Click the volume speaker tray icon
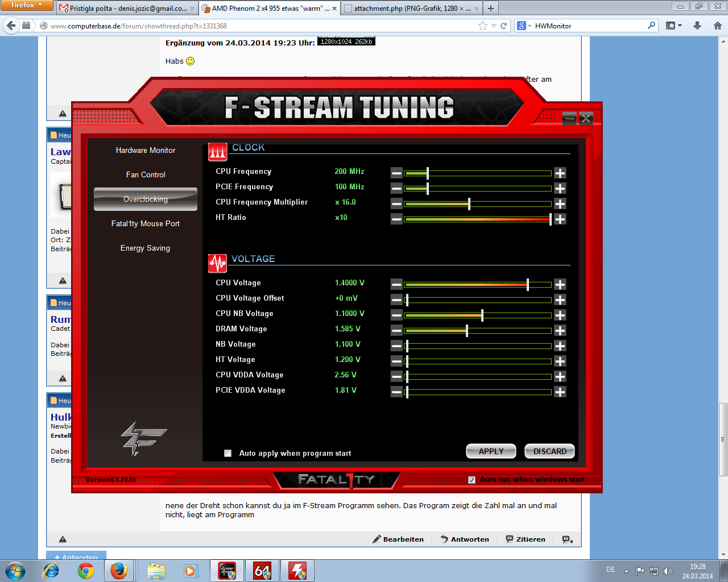The height and width of the screenshot is (582, 728). (x=668, y=571)
